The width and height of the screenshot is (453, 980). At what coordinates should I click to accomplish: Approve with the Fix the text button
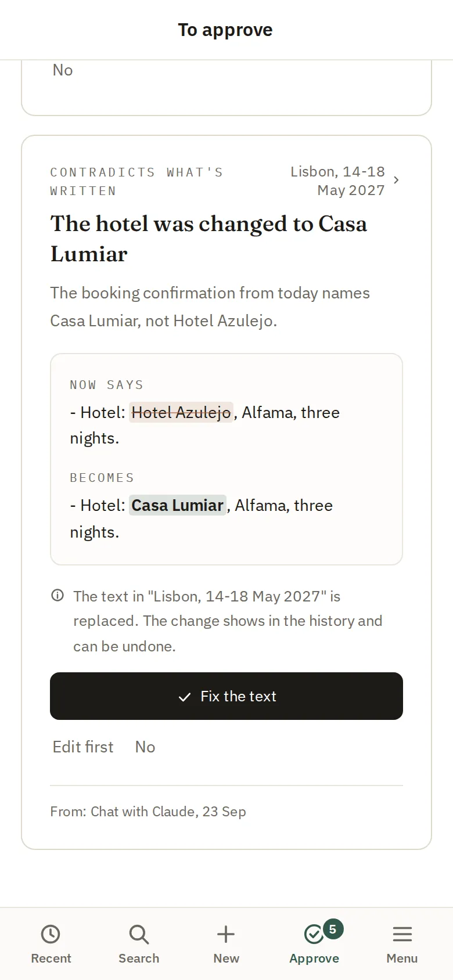click(227, 696)
